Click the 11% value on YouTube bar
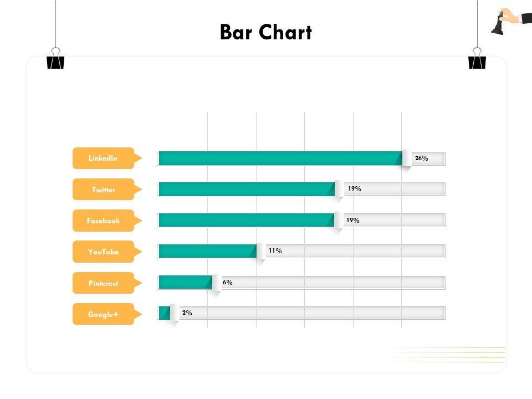The width and height of the screenshot is (532, 399). tap(275, 251)
